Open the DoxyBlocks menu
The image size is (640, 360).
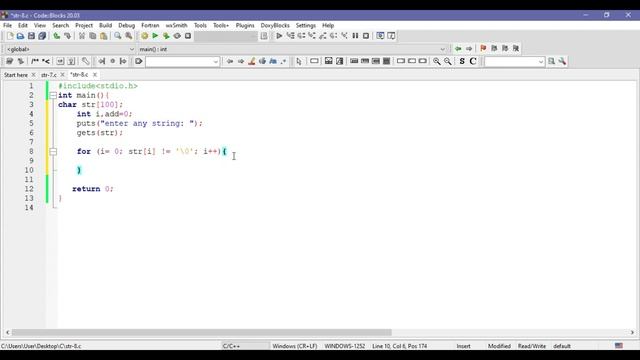275,25
